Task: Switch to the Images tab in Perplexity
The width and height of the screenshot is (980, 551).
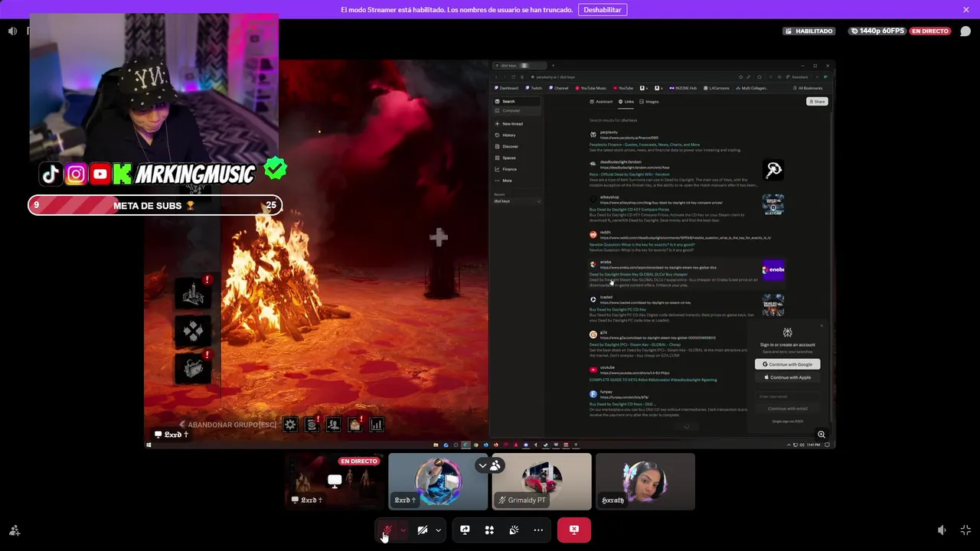Action: tap(649, 102)
